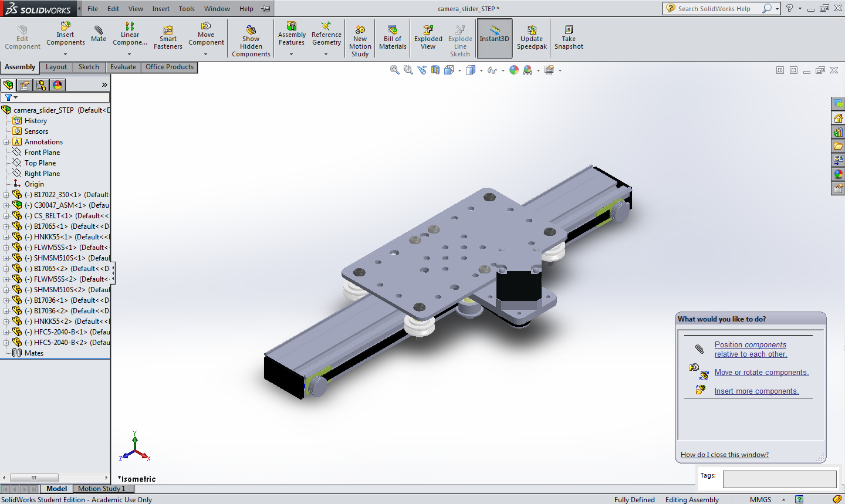Click the Previous View icon
This screenshot has width=845, height=504.
pyautogui.click(x=422, y=70)
